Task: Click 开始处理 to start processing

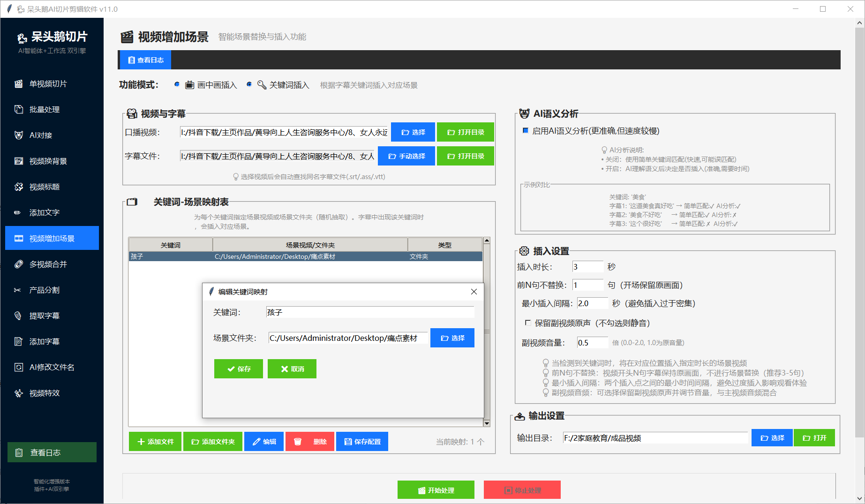Action: coord(436,490)
